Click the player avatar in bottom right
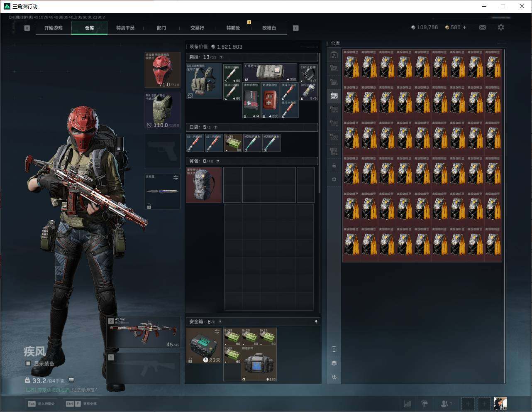Viewport: 532px width, 412px height. tap(500, 404)
